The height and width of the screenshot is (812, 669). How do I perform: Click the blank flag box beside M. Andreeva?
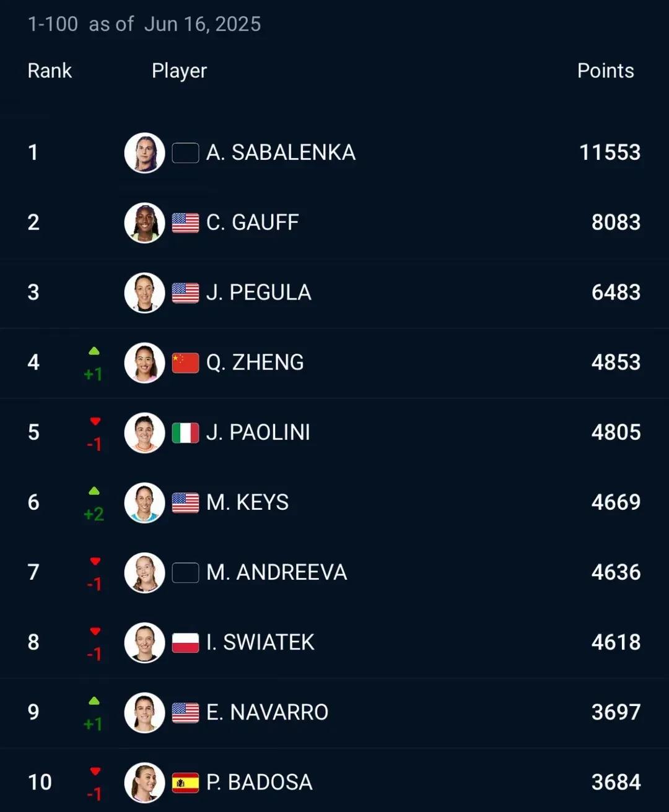[x=185, y=572]
